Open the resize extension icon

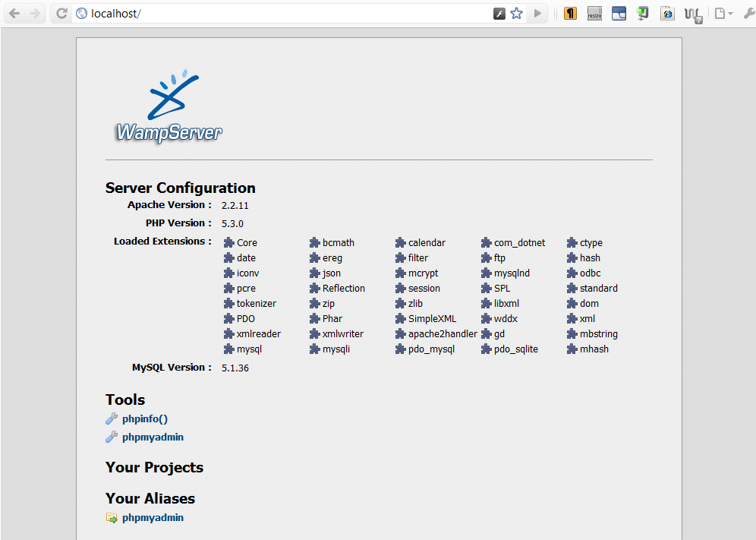tap(594, 14)
